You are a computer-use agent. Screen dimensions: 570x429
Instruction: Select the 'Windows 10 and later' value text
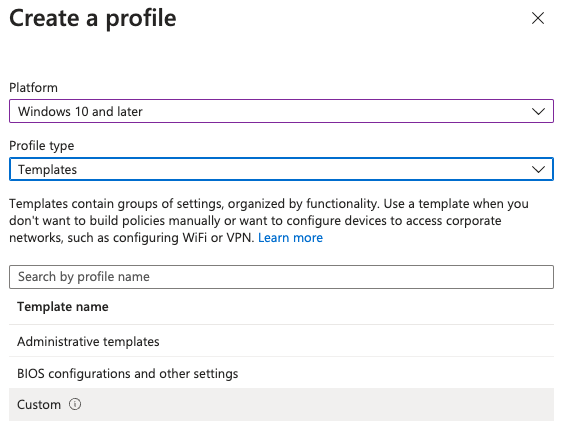pyautogui.click(x=80, y=112)
